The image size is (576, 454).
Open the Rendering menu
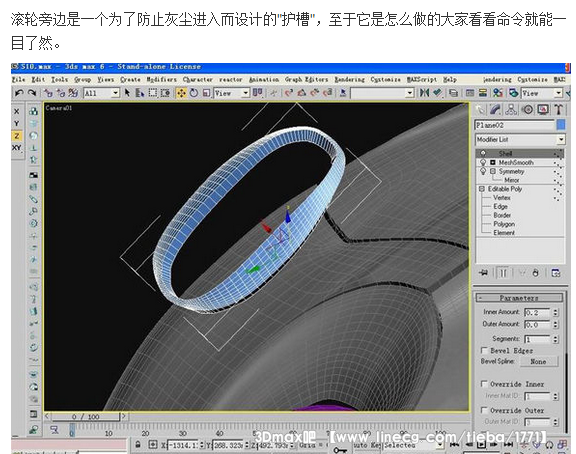click(349, 79)
